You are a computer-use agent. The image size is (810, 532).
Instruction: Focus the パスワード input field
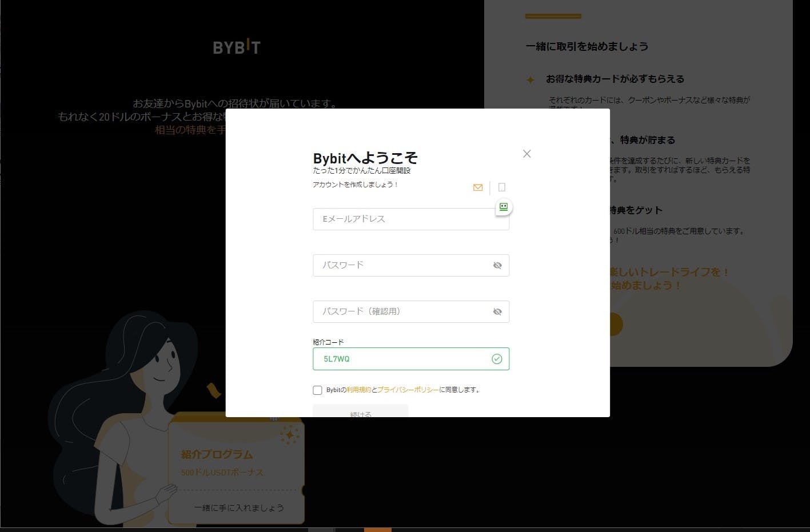400,265
